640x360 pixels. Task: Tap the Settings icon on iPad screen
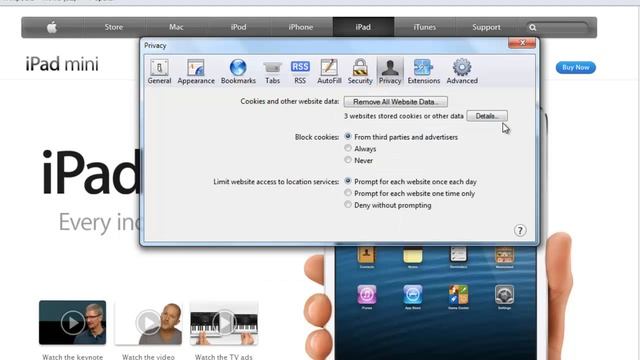(x=504, y=295)
